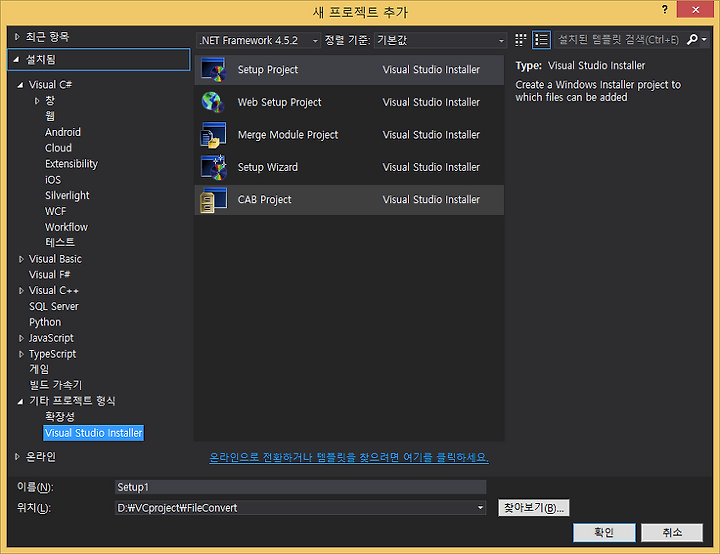Expand the 창 node under Visual C#
The height and width of the screenshot is (554, 720).
[37, 101]
